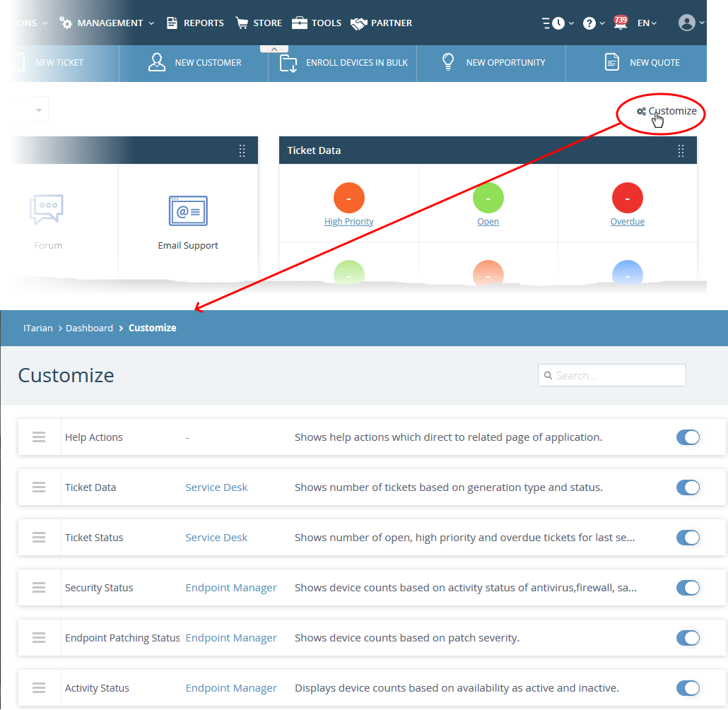This screenshot has height=710, width=728.
Task: Grab the Endpoint Patching Status reorder handle
Action: click(x=39, y=638)
